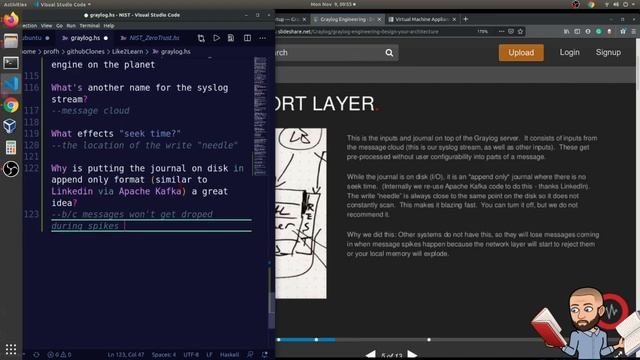Viewport: 640px width, 360px height.
Task: Bookmark this page with the star icon
Action: click(x=520, y=31)
